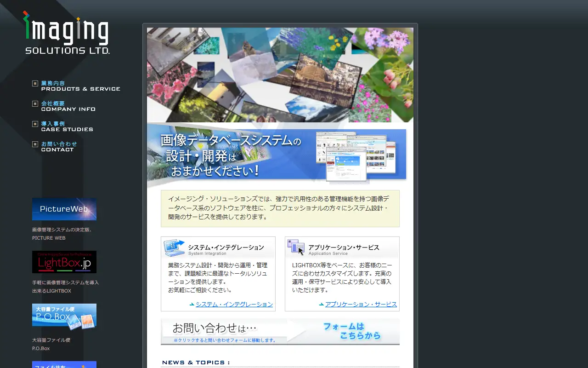Click the square bullet beside Products & Service

(35, 83)
